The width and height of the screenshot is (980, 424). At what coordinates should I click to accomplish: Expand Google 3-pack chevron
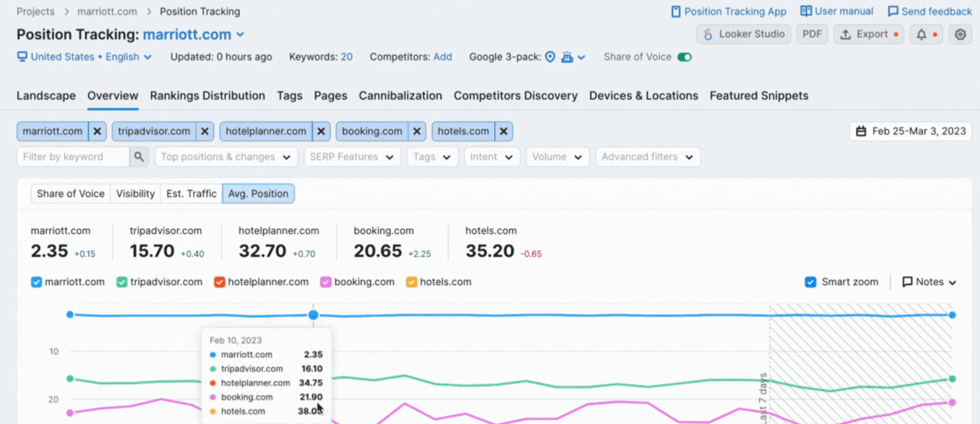click(x=581, y=58)
